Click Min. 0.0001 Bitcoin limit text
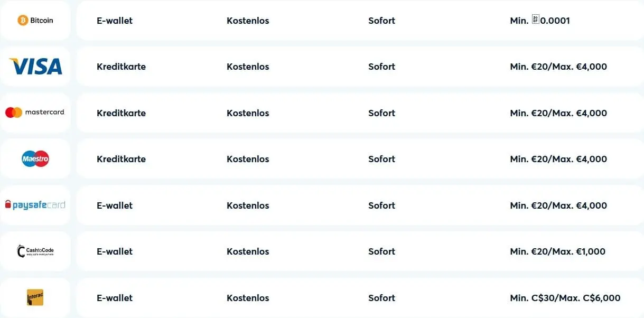Image resolution: width=644 pixels, height=318 pixels. 540,21
